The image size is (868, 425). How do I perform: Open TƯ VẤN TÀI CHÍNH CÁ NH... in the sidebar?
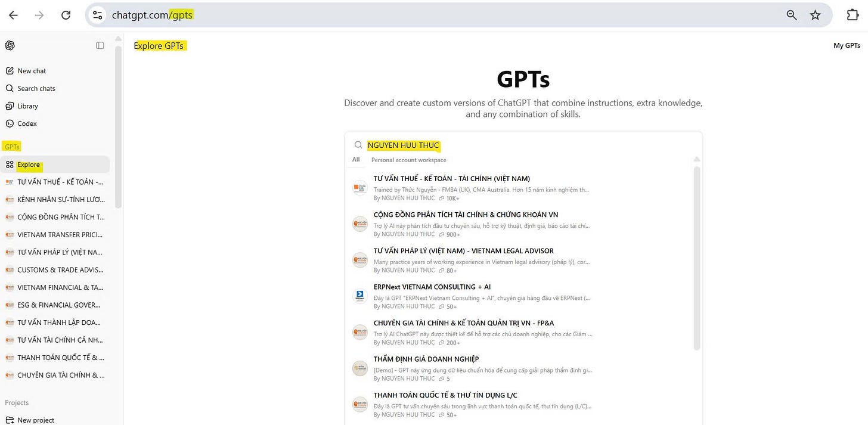coord(56,340)
